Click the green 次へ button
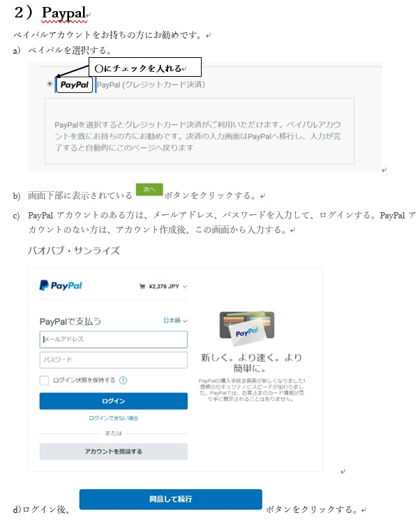Image resolution: width=420 pixels, height=522 pixels. pos(149,189)
